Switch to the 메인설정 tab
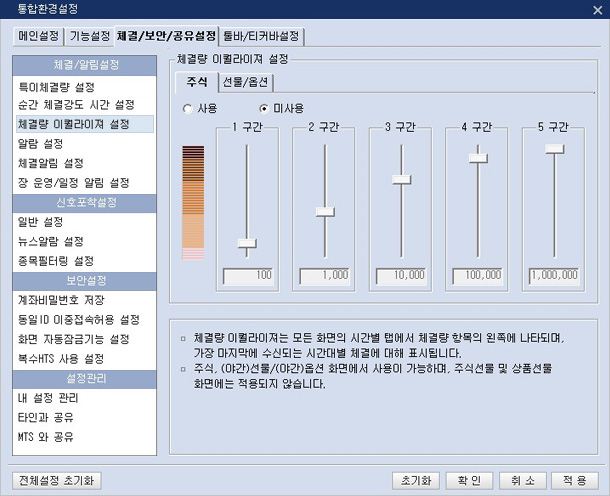 (40, 37)
